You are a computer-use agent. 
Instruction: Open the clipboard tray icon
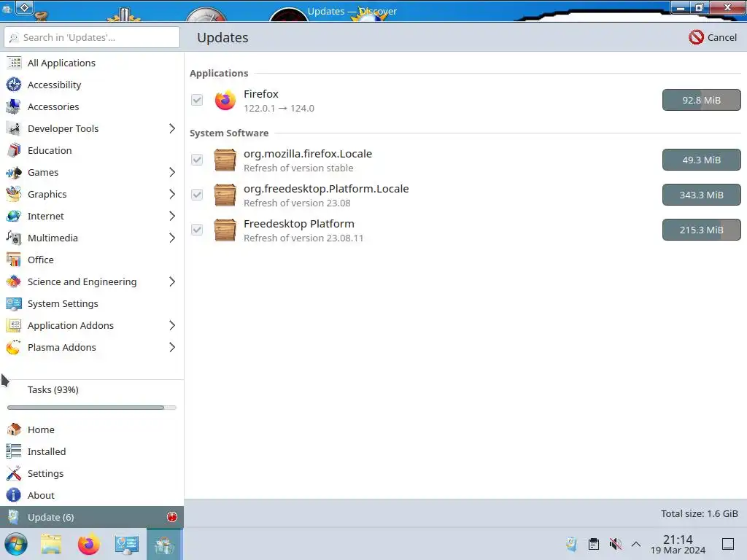click(594, 544)
